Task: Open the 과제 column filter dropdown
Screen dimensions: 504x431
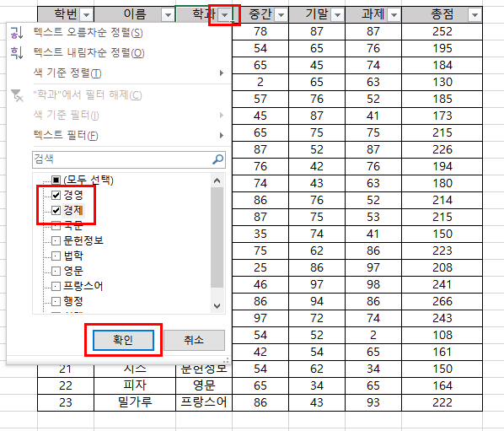Action: 394,15
